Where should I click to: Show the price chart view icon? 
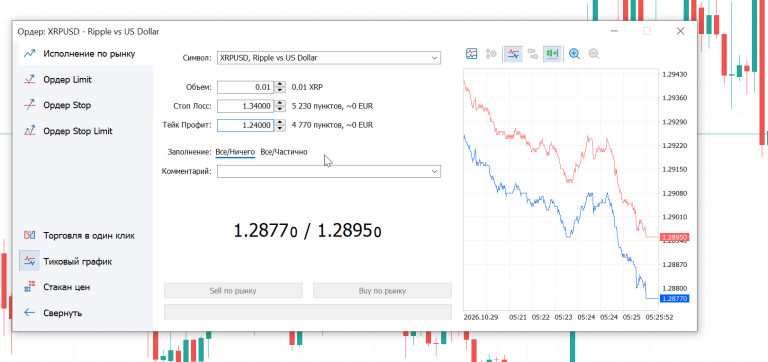tap(471, 53)
